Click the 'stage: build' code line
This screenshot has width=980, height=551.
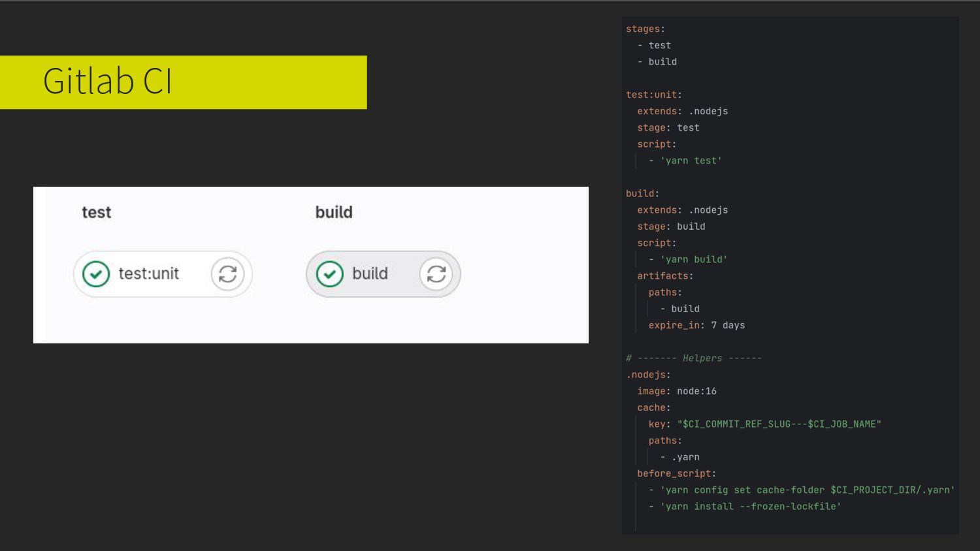click(672, 227)
